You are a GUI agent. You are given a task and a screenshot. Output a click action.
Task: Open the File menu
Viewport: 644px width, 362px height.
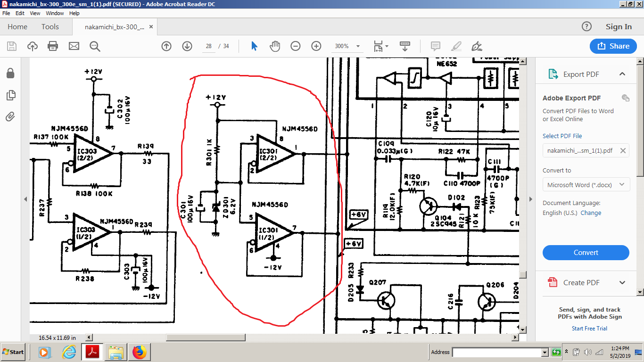[x=6, y=13]
